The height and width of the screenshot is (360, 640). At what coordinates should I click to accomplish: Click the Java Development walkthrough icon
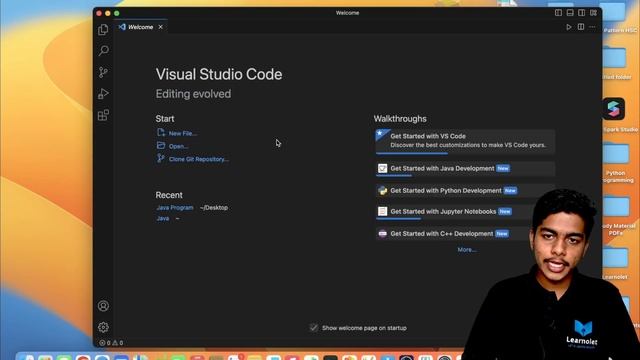point(382,169)
